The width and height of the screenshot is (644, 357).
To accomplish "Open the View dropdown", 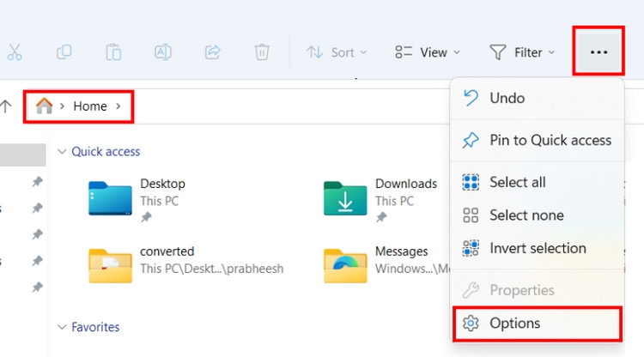I will 427,52.
